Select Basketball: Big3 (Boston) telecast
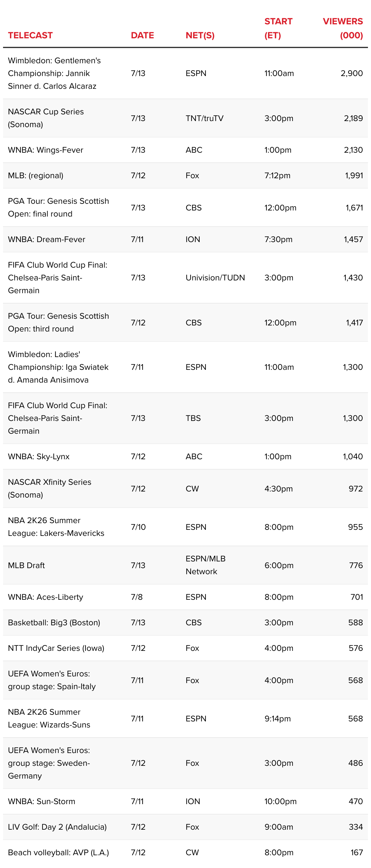The height and width of the screenshot is (868, 371). coord(54,622)
